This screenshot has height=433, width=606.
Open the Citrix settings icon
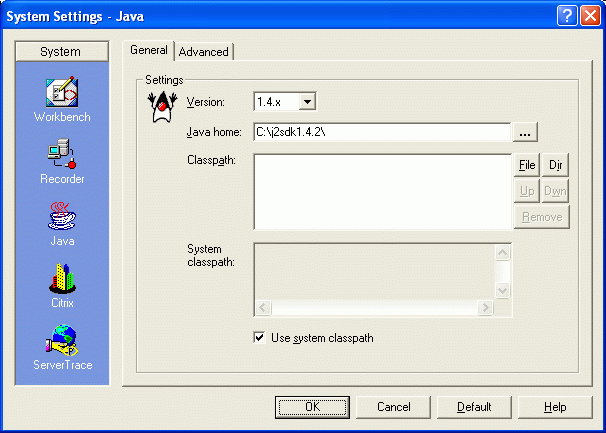point(62,278)
